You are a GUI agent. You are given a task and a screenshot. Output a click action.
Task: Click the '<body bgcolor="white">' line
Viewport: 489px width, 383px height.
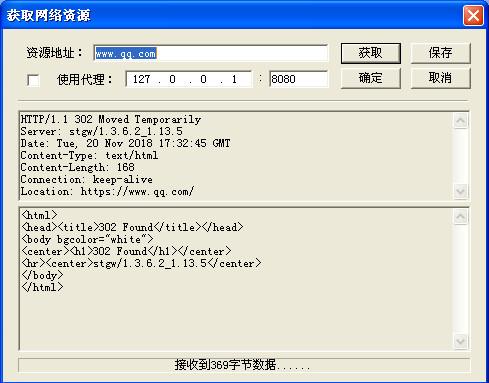coord(88,239)
